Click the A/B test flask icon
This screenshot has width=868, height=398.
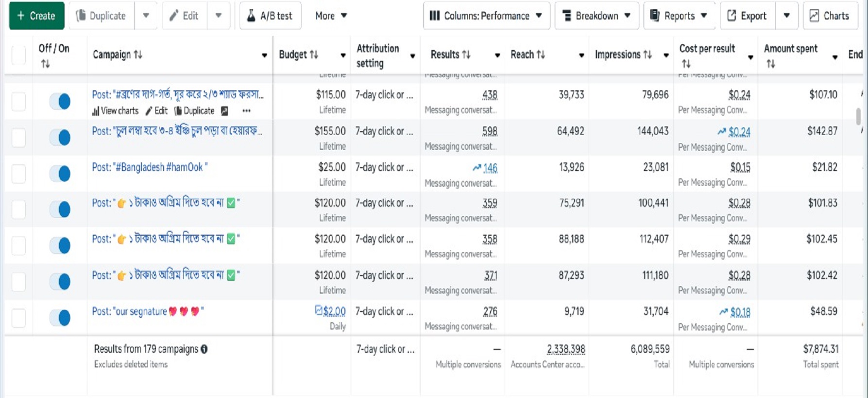251,16
